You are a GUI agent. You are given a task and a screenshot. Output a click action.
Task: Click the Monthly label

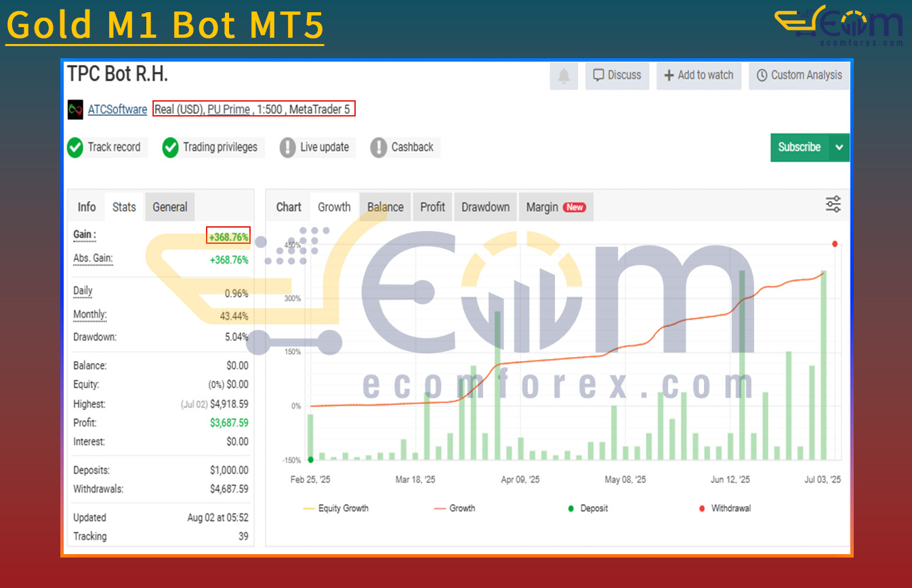(x=90, y=315)
